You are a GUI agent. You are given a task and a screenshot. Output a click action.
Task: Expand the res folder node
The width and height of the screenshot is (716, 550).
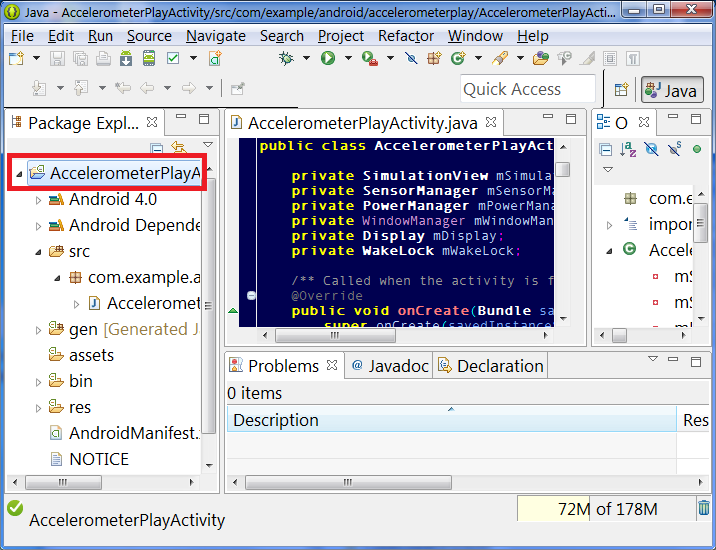tap(38, 408)
